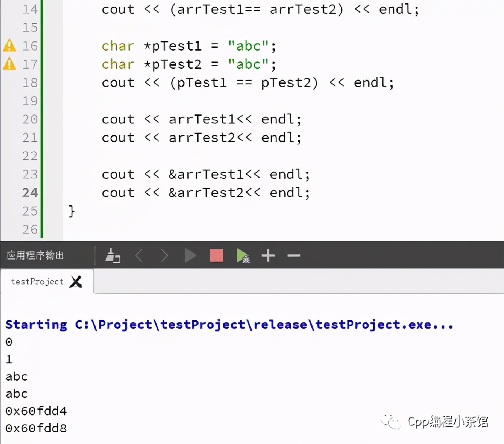Click the 应用程序输出 panel title
Image resolution: width=504 pixels, height=444 pixels.
tap(35, 255)
